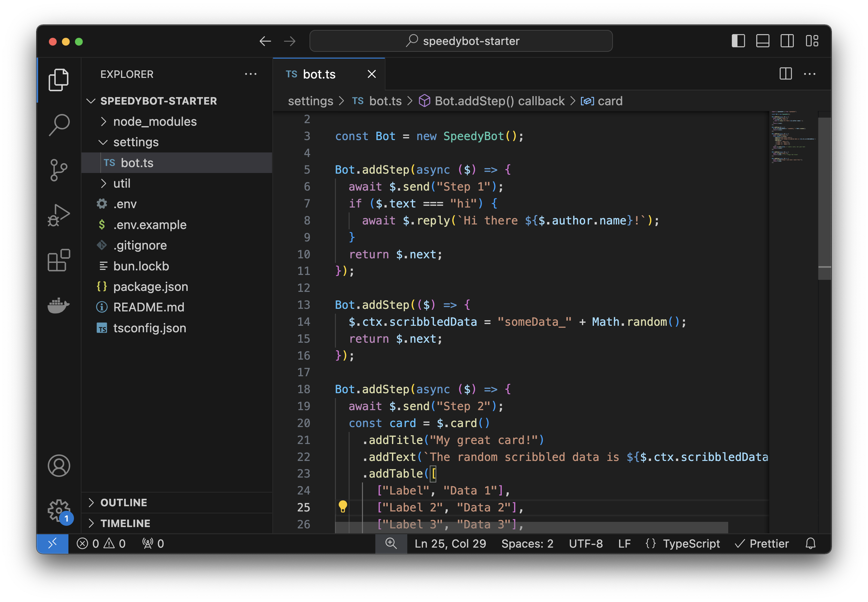This screenshot has height=602, width=868.
Task: Click the notifications bell in status bar
Action: click(x=810, y=544)
